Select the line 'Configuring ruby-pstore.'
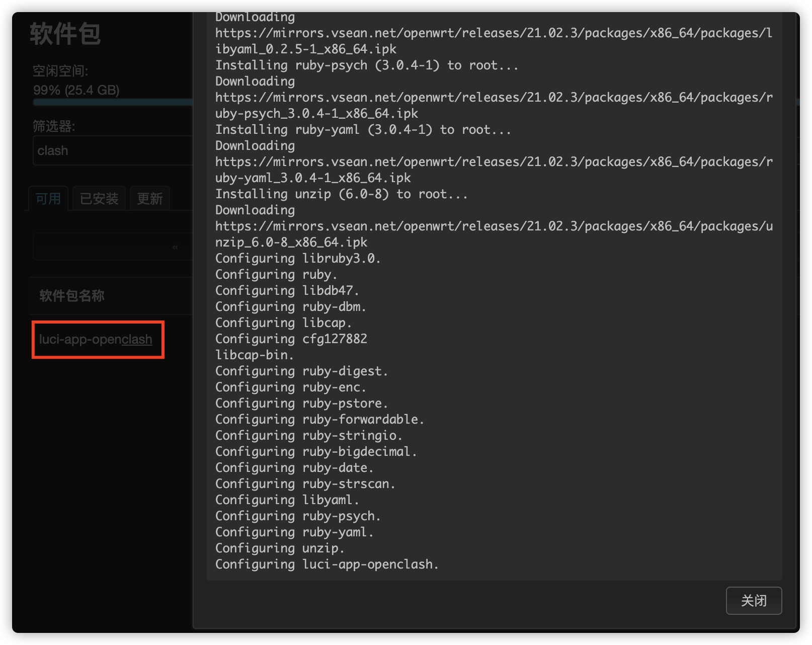This screenshot has width=812, height=645. 302,403
